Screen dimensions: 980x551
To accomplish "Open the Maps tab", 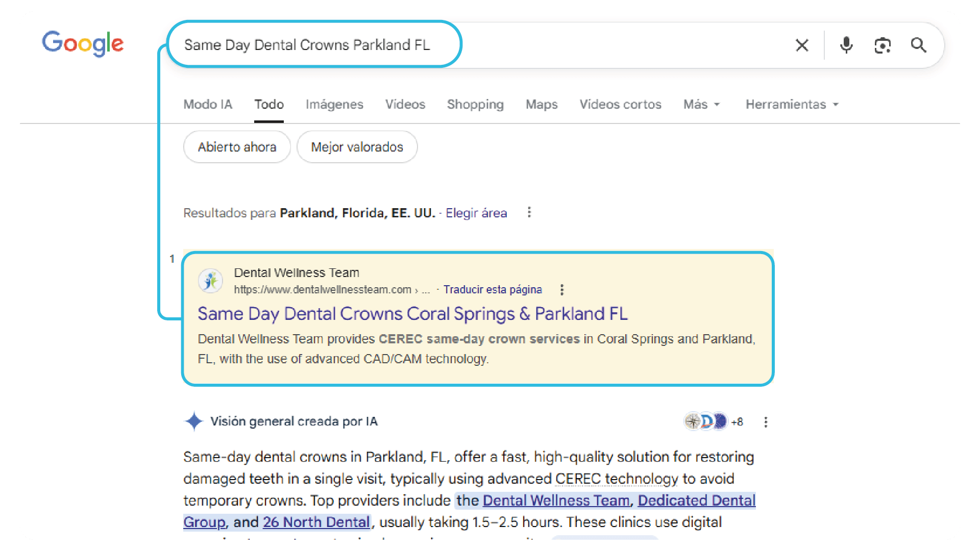I will pyautogui.click(x=542, y=104).
